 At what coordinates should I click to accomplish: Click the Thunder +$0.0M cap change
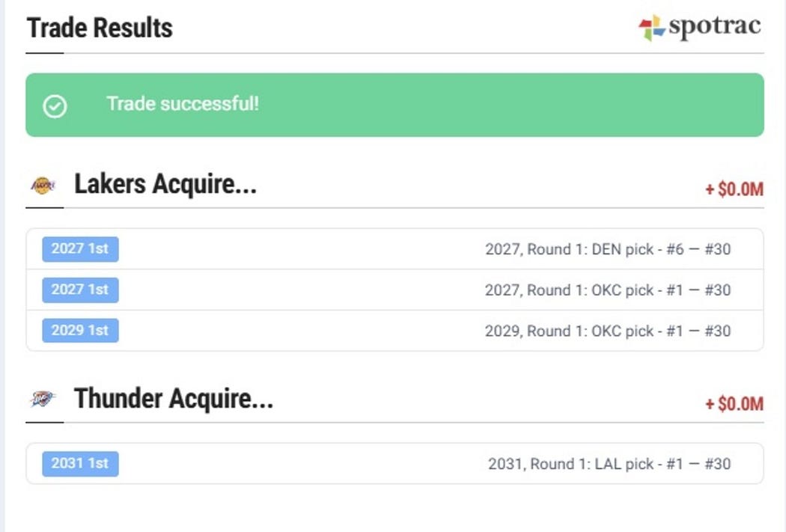(x=734, y=404)
